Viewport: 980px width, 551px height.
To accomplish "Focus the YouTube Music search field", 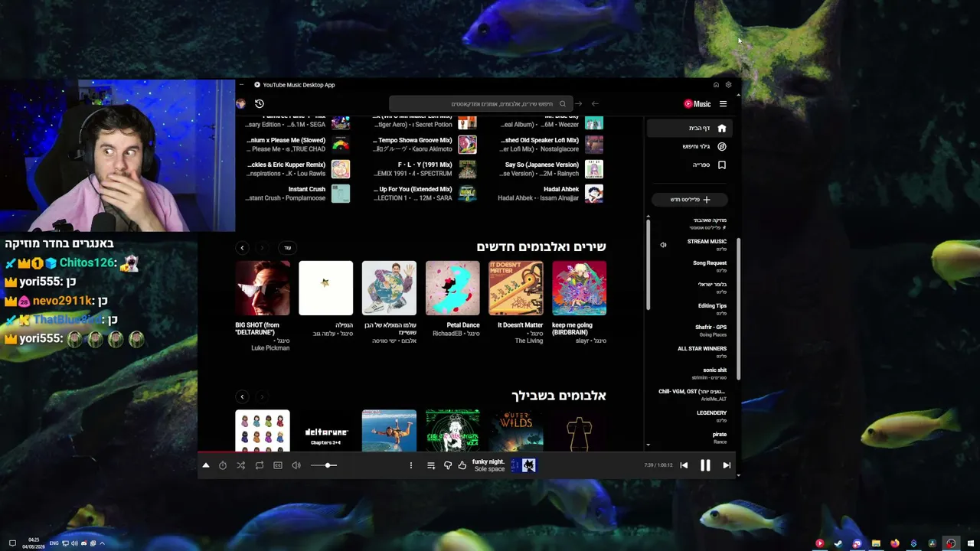I will point(481,104).
